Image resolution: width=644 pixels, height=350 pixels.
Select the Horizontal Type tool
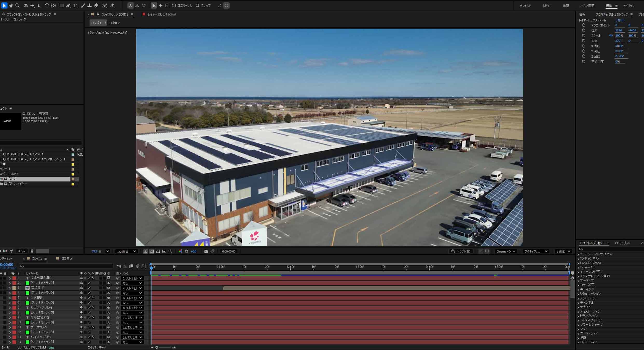75,5
